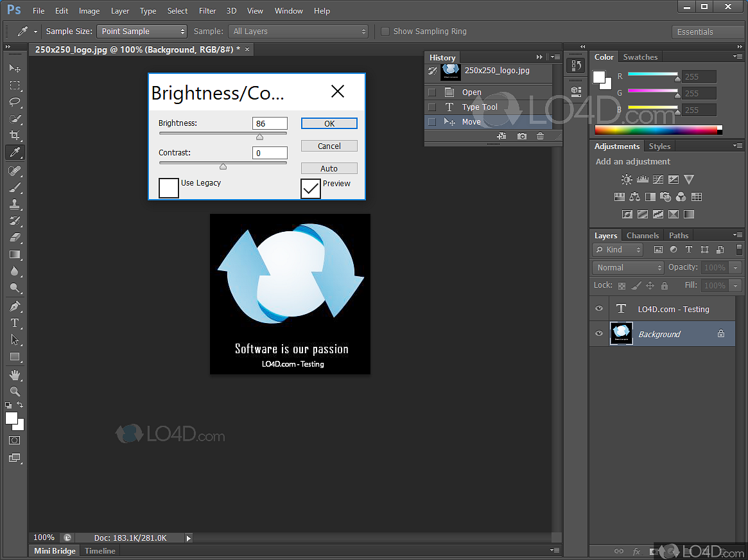Viewport: 748px width, 560px height.
Task: Open the Filter menu
Action: [207, 11]
